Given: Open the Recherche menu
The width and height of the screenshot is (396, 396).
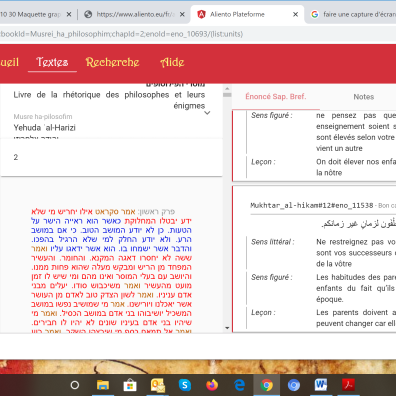Looking at the screenshot, I should tap(112, 62).
